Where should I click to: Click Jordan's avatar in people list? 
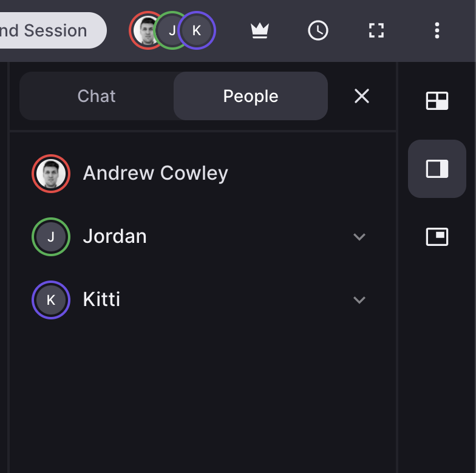(x=51, y=237)
